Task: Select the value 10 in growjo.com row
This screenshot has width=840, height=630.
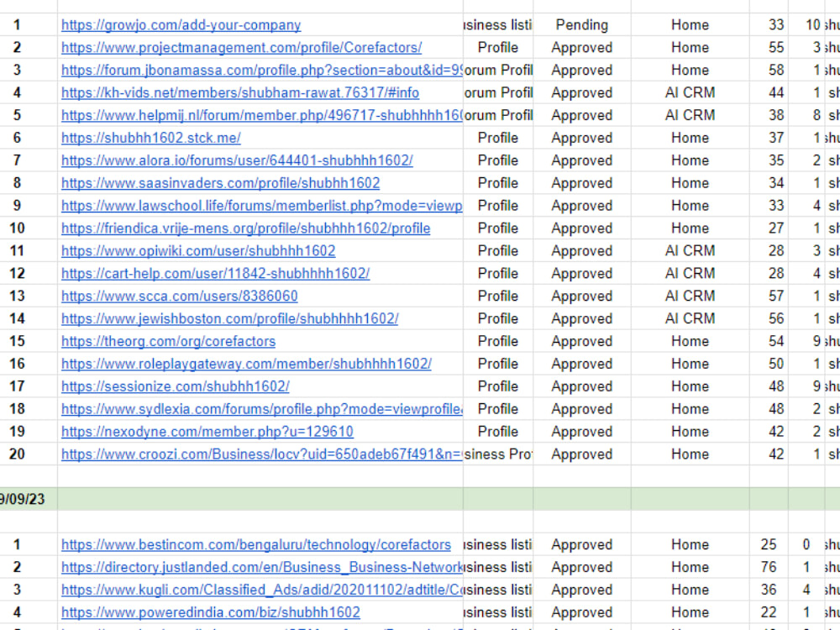Action: pyautogui.click(x=806, y=25)
